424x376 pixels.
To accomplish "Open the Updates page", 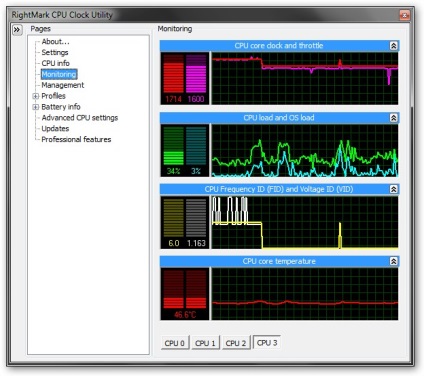I will [55, 129].
